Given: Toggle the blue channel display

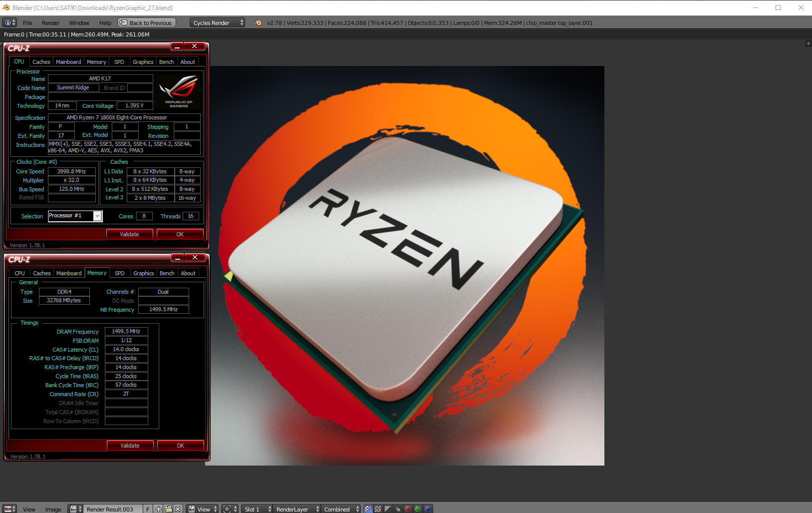Looking at the screenshot, I should click(428, 509).
